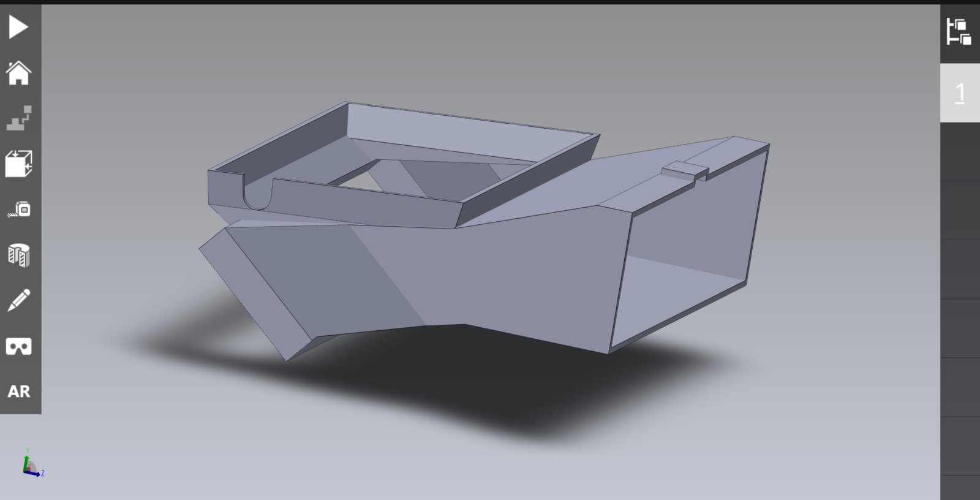Reset to the home view
Screen dimensions: 980x500
coord(18,73)
